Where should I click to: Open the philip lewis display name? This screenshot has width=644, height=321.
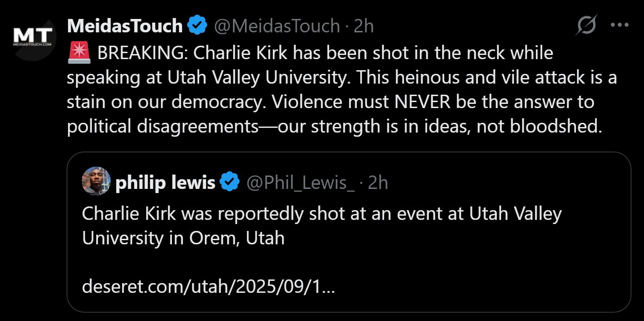click(165, 183)
